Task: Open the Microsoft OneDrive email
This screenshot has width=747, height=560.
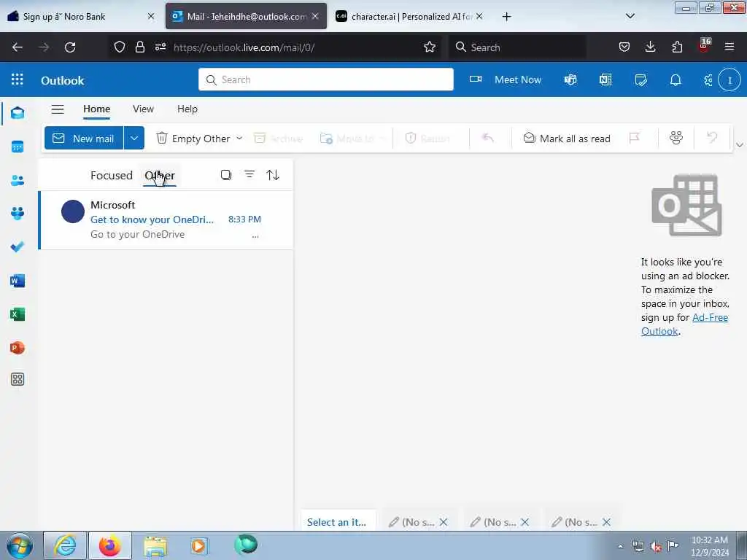Action: click(x=166, y=219)
